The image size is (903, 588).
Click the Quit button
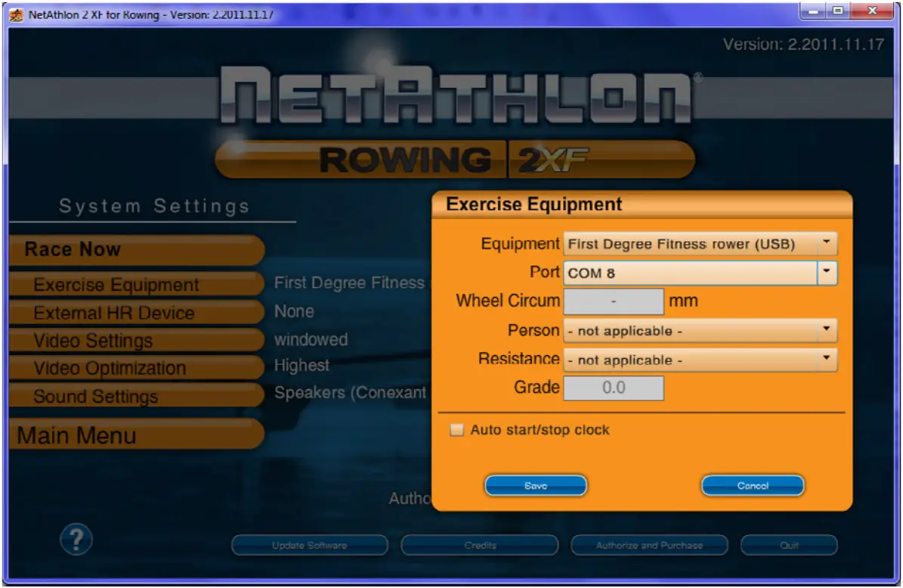coord(789,545)
